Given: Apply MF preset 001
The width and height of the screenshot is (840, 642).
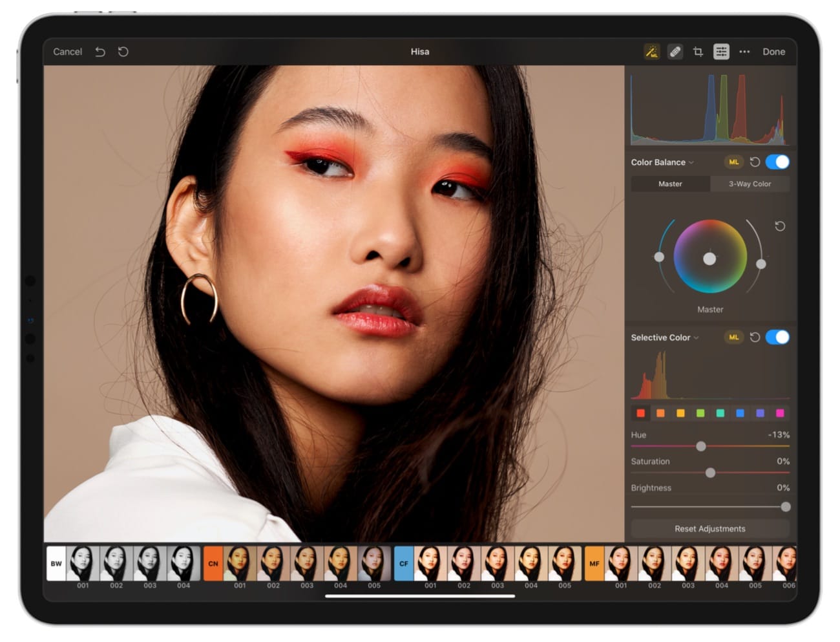Looking at the screenshot, I should pos(621,564).
